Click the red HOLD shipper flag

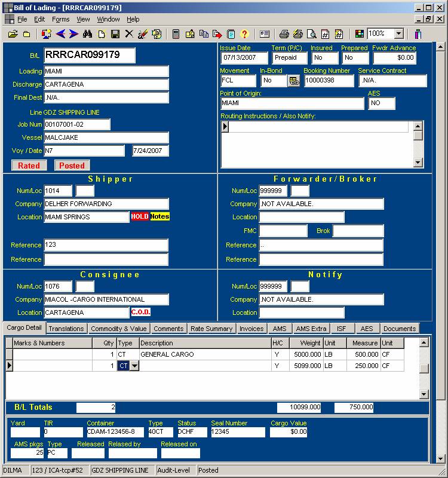pos(140,216)
